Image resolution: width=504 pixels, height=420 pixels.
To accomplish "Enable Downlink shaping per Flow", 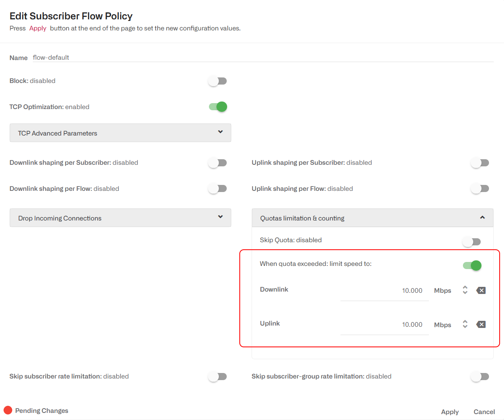I will pyautogui.click(x=218, y=188).
